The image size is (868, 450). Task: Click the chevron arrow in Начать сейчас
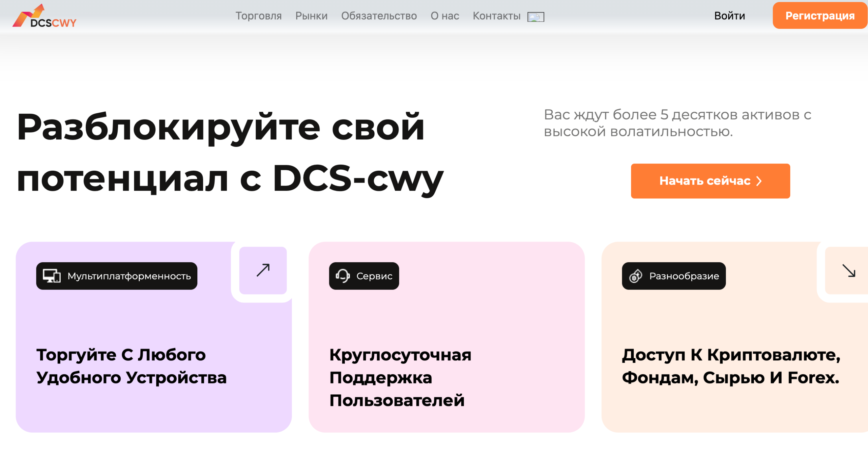click(x=759, y=181)
